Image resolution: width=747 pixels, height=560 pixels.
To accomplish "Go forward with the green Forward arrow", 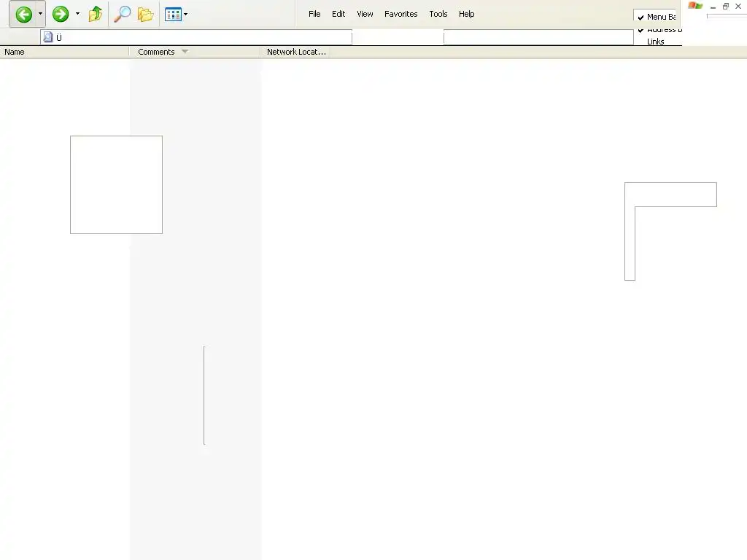I will [x=61, y=15].
